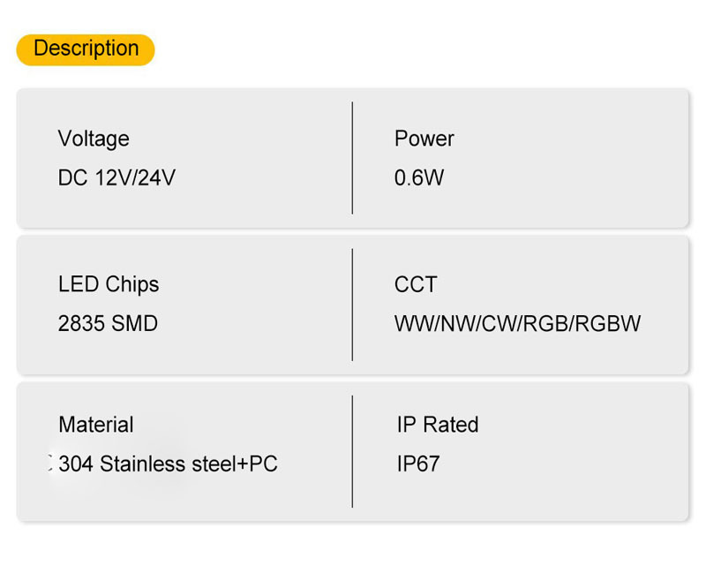706x588 pixels.
Task: Select the Voltage label
Action: coord(94,139)
